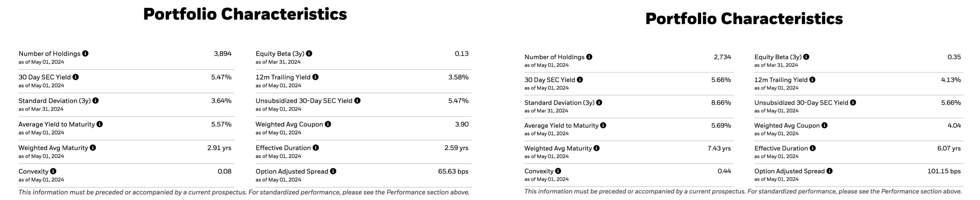980x200 pixels.
Task: Open Convexity info icon in right table
Action: (558, 171)
